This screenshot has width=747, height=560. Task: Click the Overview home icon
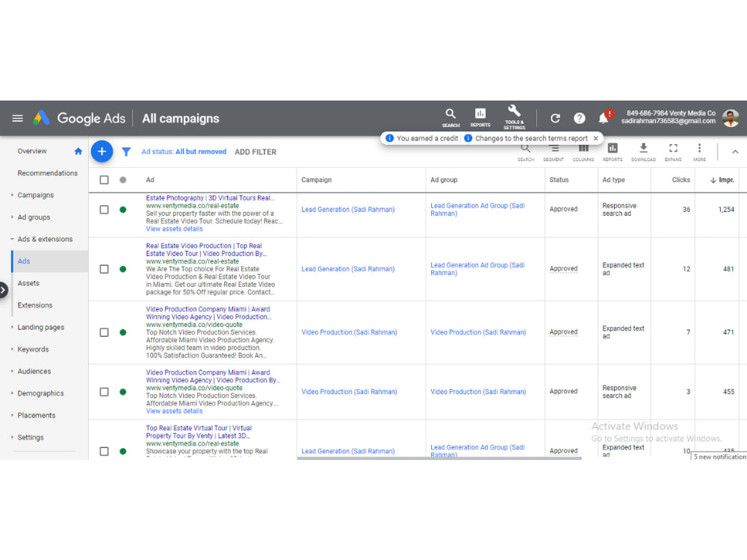tap(78, 152)
